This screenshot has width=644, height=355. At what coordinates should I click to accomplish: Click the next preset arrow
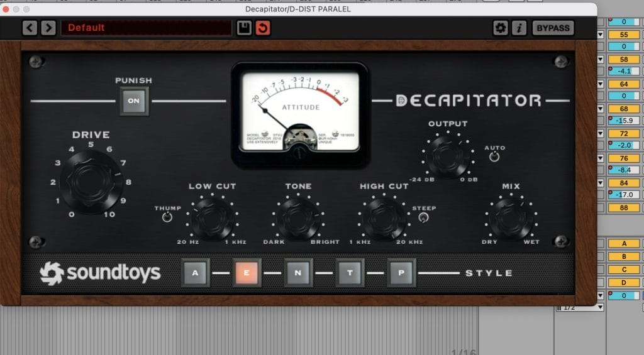(x=48, y=28)
